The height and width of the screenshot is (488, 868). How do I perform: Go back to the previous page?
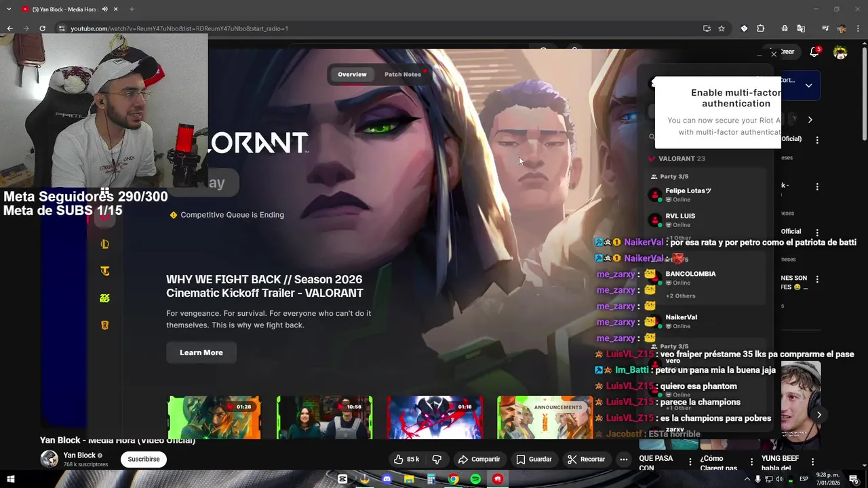pyautogui.click(x=10, y=28)
